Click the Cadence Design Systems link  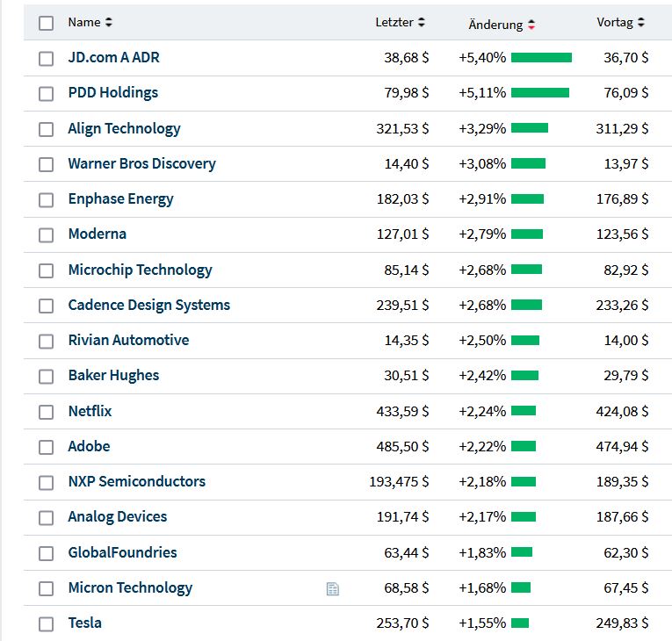[x=148, y=306]
